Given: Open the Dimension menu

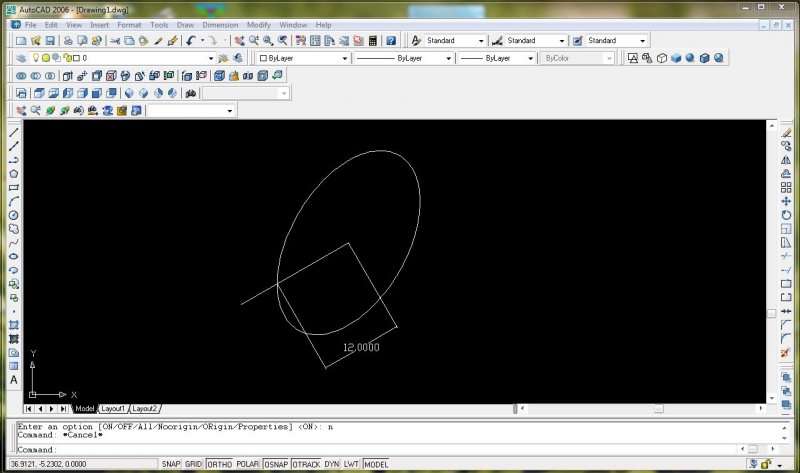Looking at the screenshot, I should tap(220, 24).
